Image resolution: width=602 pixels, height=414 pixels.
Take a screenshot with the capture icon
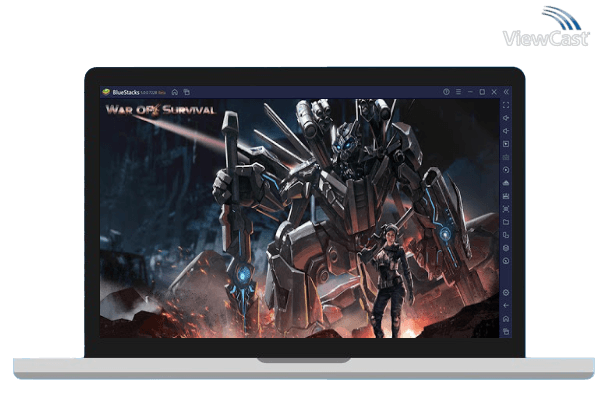pos(506,209)
